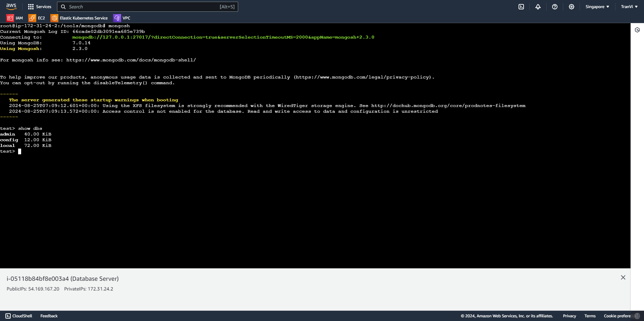Image resolution: width=644 pixels, height=321 pixels.
Task: Launch CloudShell from the top navigation
Action: pos(521,7)
